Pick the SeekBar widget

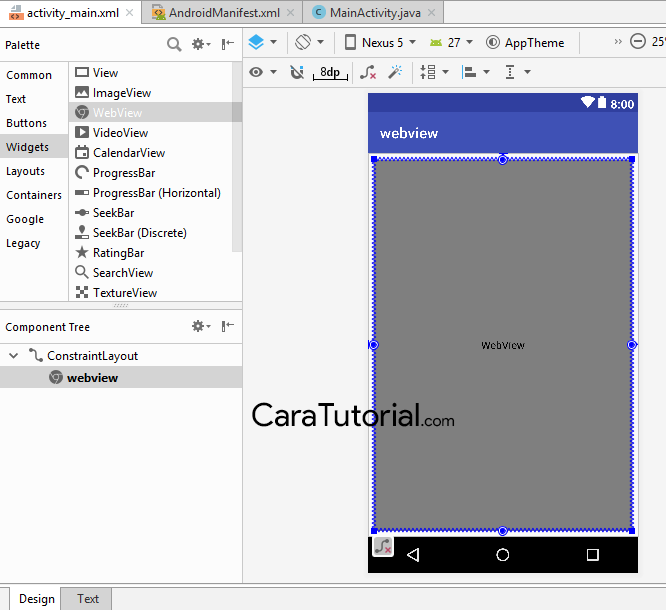(x=151, y=213)
